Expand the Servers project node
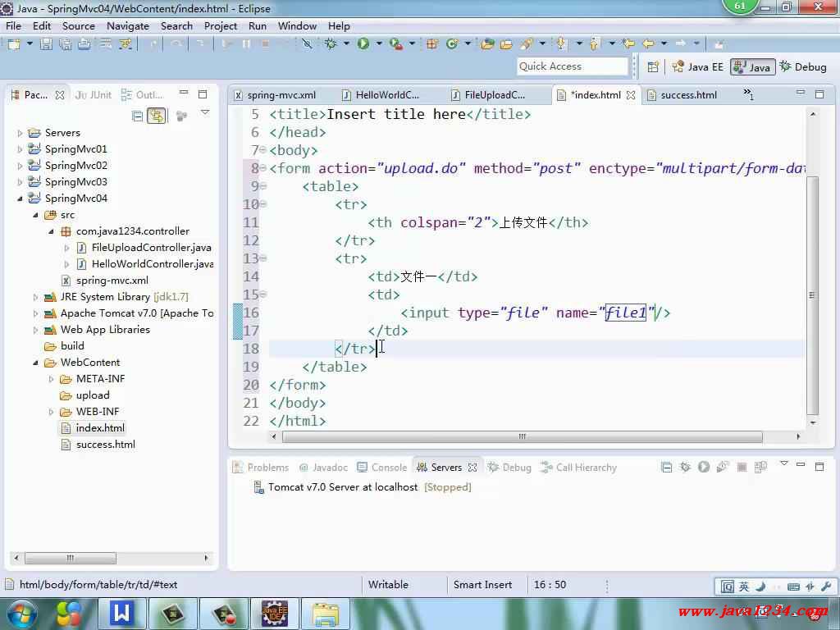The image size is (840, 630). point(21,133)
